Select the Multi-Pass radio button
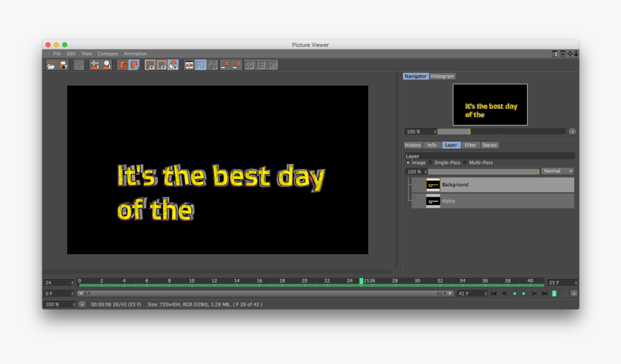 [x=465, y=162]
